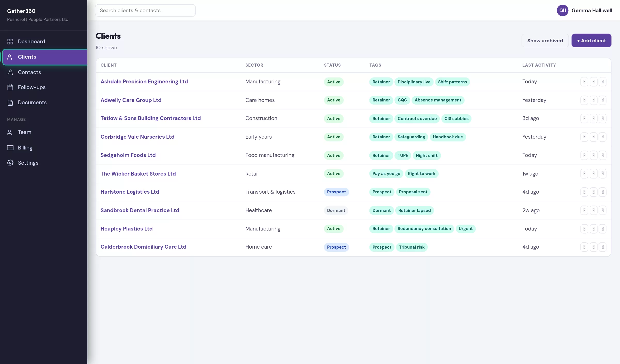
Task: Click the Urgent tag on Heapley Plastics
Action: click(x=466, y=229)
